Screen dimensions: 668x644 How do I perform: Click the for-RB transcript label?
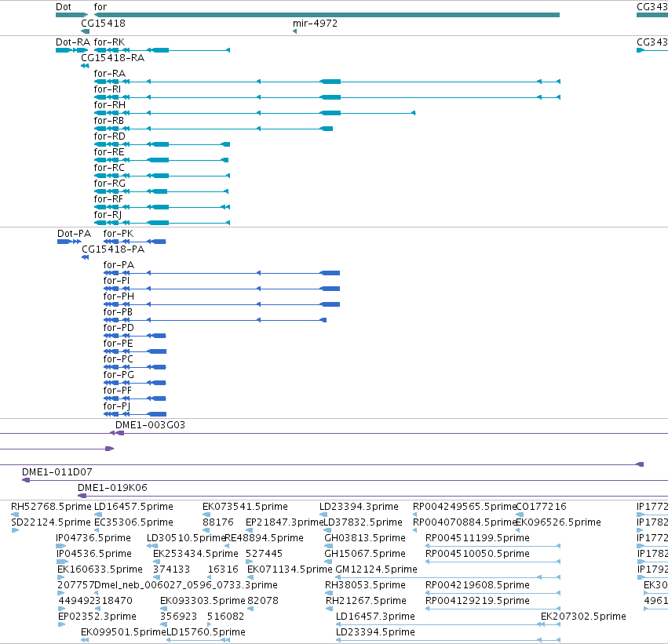pos(108,121)
